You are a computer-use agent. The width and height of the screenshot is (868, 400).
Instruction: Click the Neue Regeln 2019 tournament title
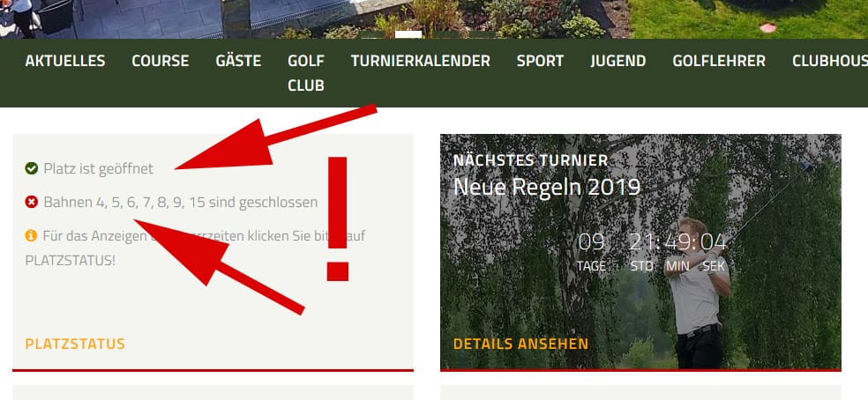(547, 188)
